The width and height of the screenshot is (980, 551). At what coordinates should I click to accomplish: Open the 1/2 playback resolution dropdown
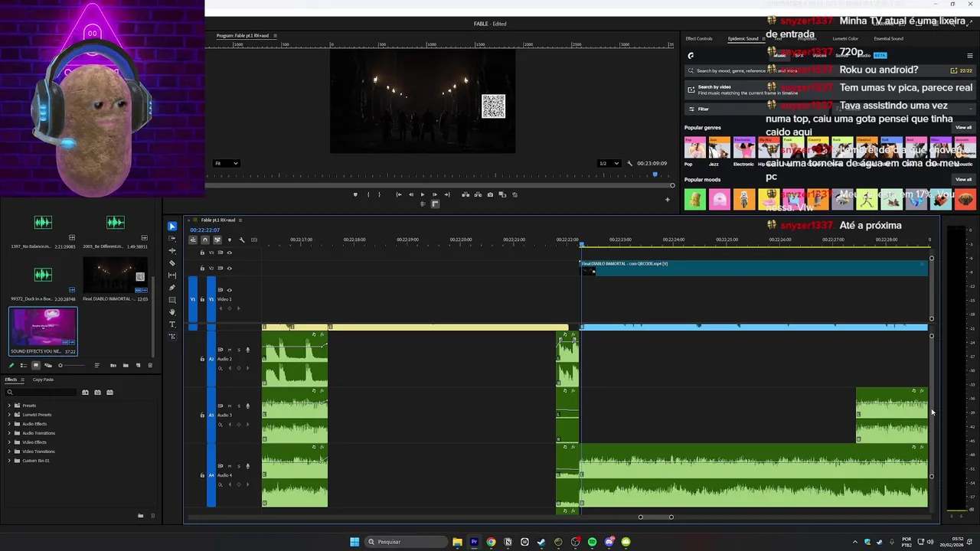coord(610,163)
